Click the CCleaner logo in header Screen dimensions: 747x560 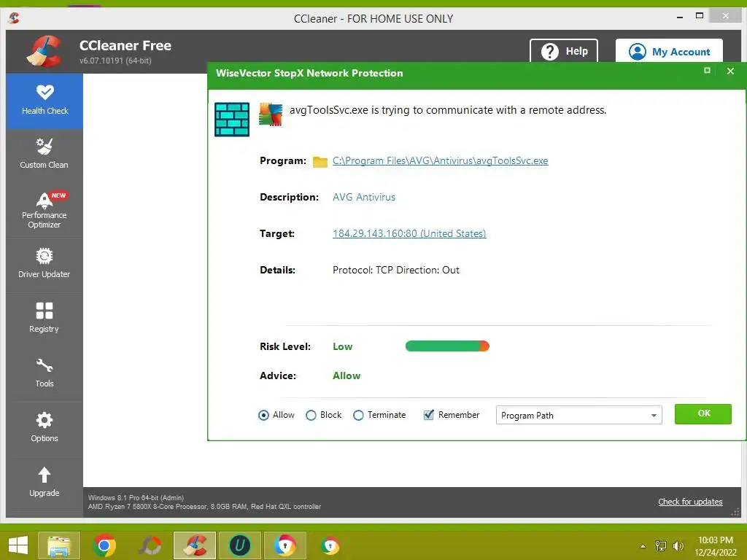tap(44, 52)
